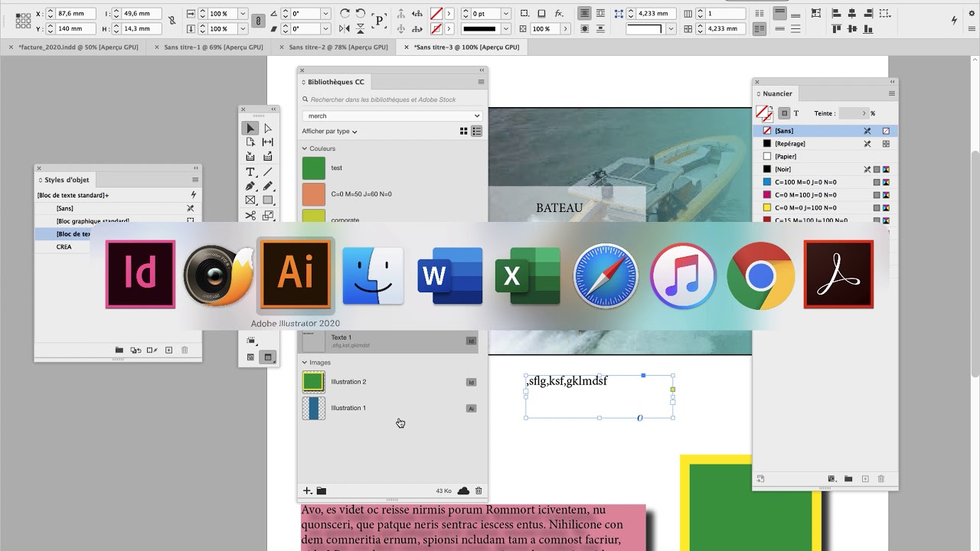Image resolution: width=980 pixels, height=551 pixels.
Task: Choose the Scissors tool
Action: coord(250,216)
